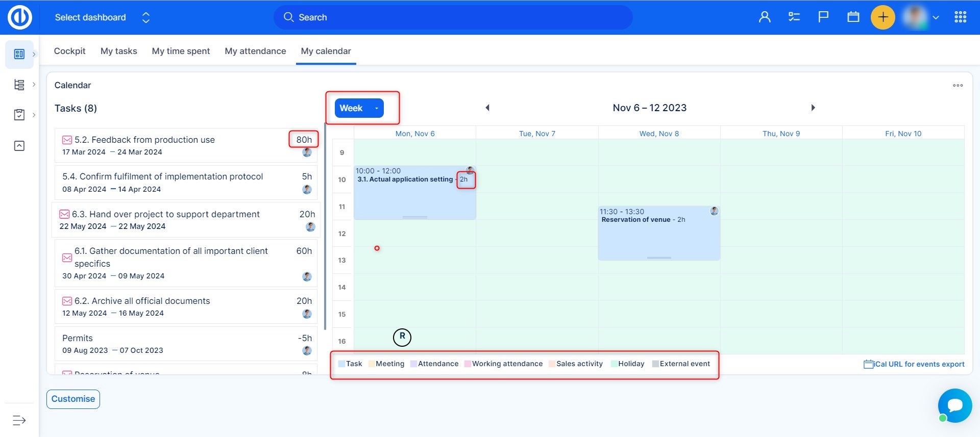
Task: Switch to the My tasks tab
Action: [118, 51]
